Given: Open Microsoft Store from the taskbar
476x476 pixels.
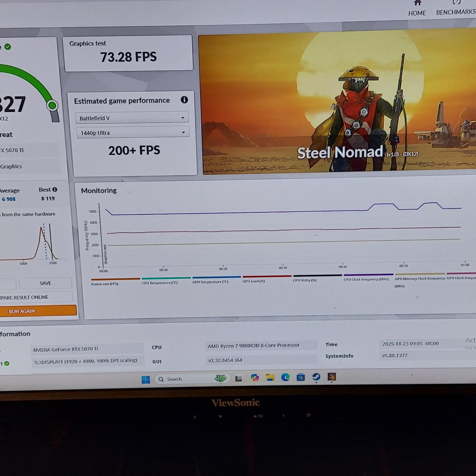Looking at the screenshot, I should (x=301, y=377).
